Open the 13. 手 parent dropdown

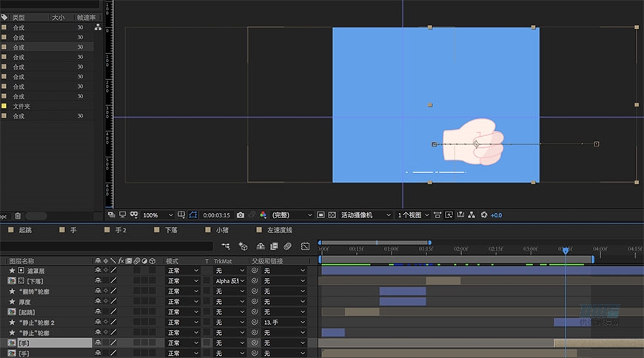click(x=284, y=322)
